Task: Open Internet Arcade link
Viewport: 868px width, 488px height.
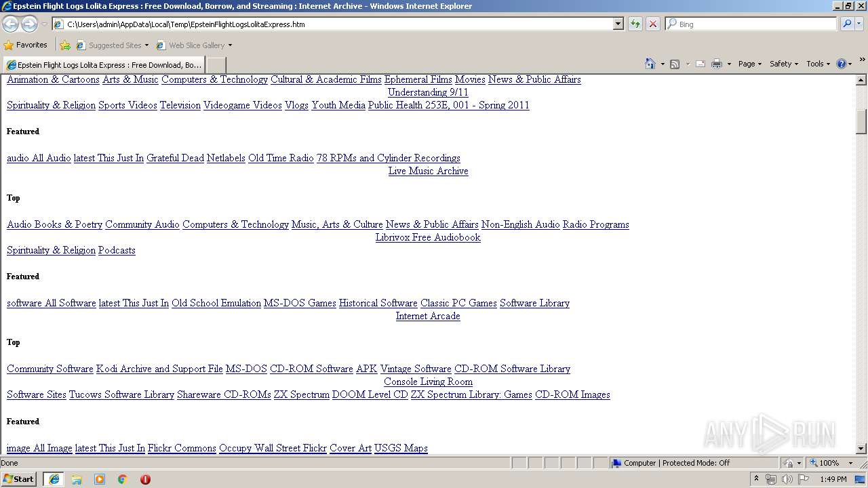Action: pyautogui.click(x=428, y=316)
